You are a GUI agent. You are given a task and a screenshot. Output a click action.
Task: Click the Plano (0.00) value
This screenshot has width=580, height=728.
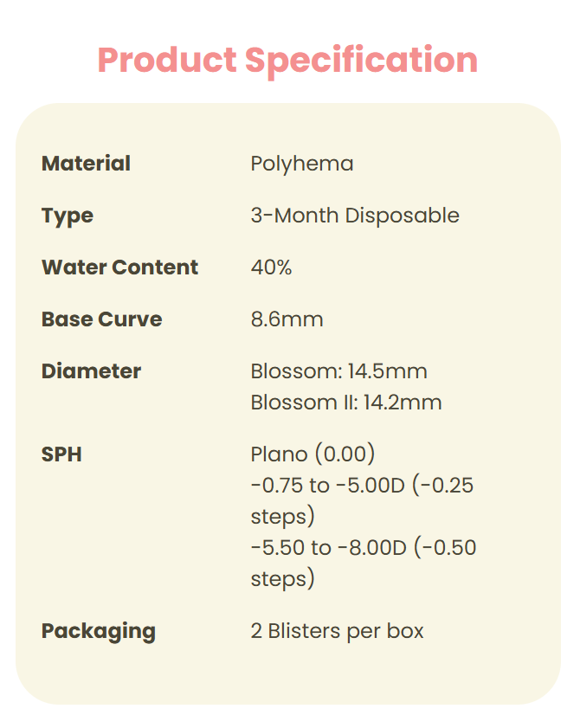pyautogui.click(x=313, y=454)
